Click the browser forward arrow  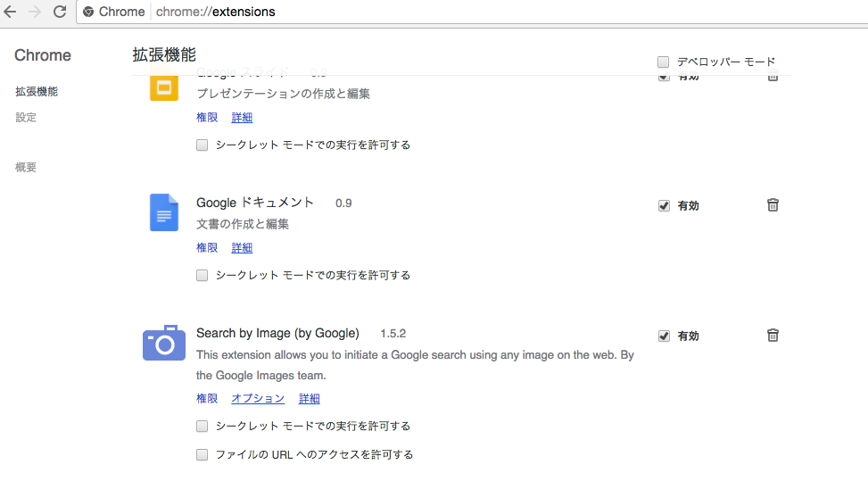click(35, 11)
